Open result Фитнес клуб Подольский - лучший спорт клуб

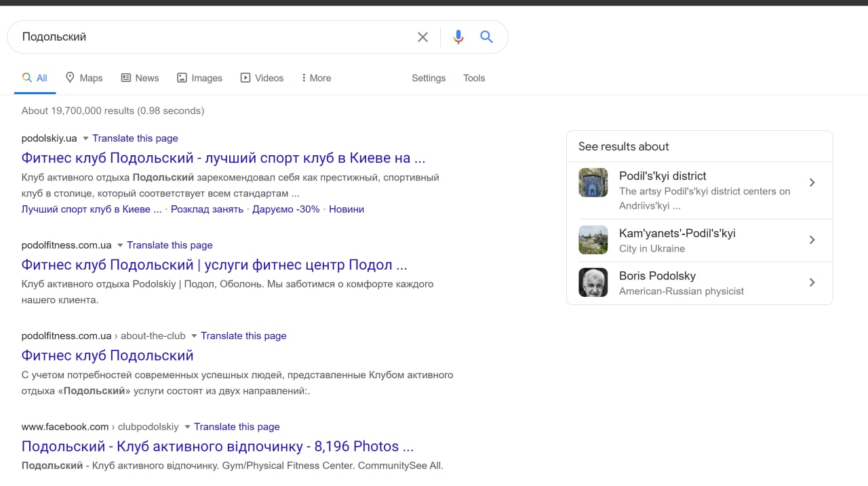tap(223, 159)
